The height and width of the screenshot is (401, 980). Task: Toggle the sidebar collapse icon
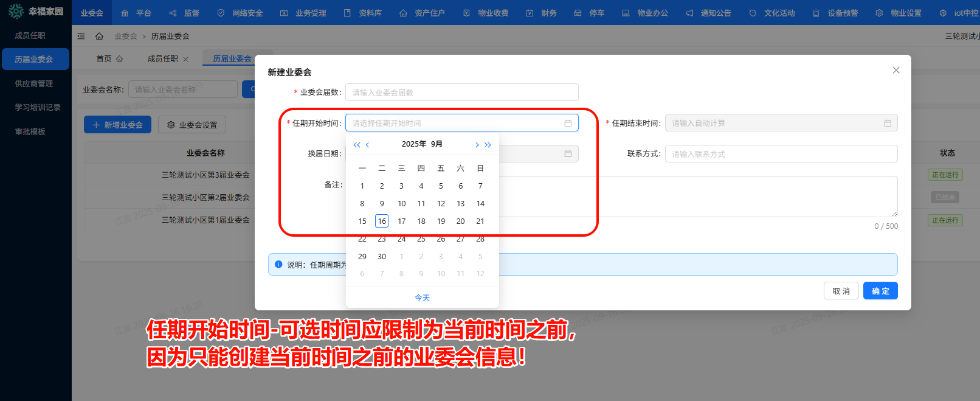tap(81, 36)
